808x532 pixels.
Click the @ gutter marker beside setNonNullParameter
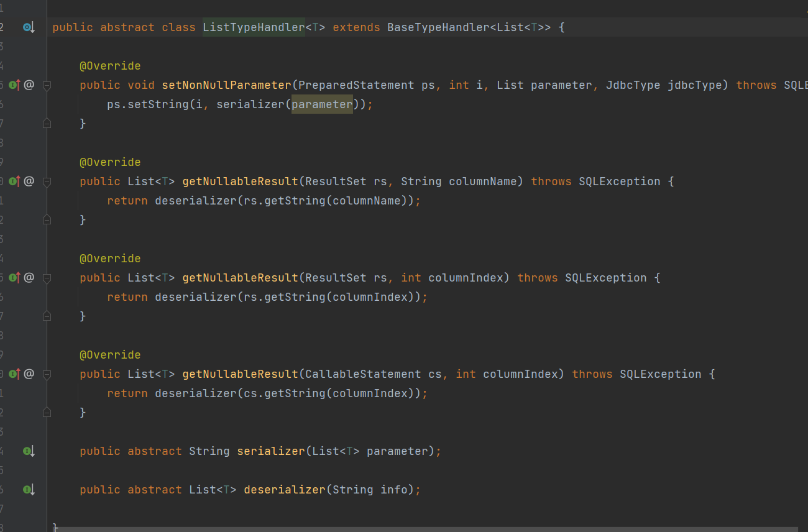[29, 85]
